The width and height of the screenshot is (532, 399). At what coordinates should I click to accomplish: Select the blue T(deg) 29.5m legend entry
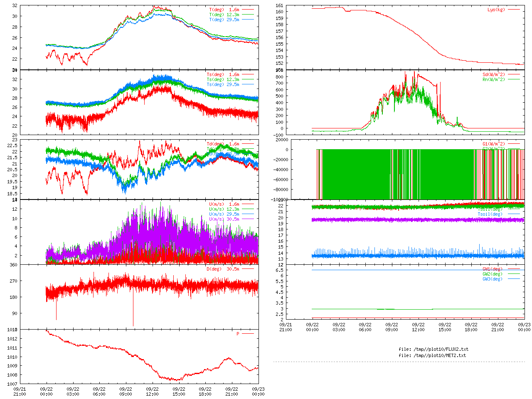224,20
